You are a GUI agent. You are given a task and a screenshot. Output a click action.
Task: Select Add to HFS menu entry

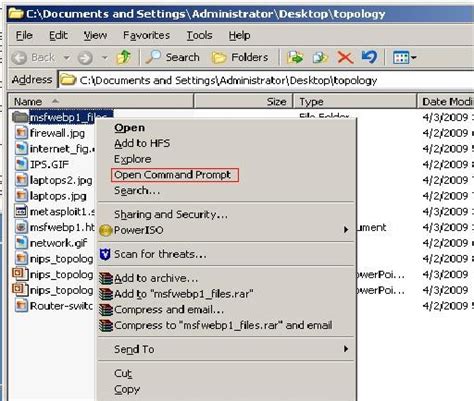(142, 143)
